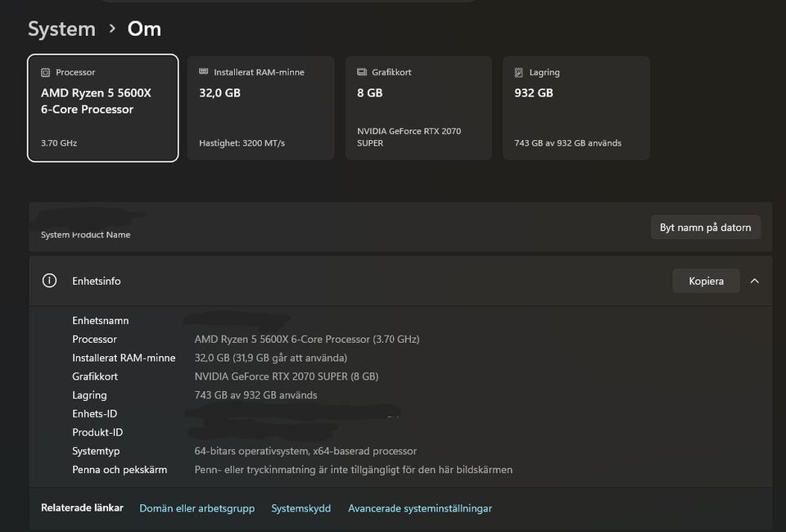
Task: Click the Processor card chip icon
Action: (45, 73)
